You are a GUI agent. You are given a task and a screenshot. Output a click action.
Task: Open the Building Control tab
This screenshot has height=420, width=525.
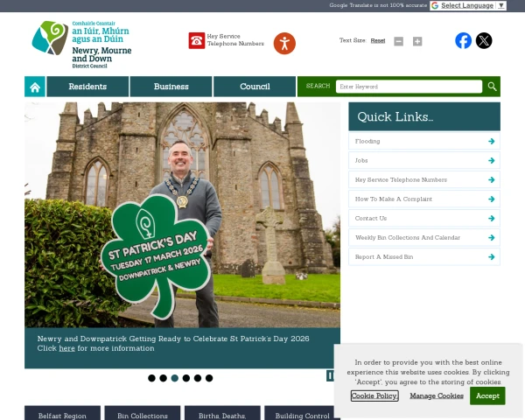pos(300,413)
